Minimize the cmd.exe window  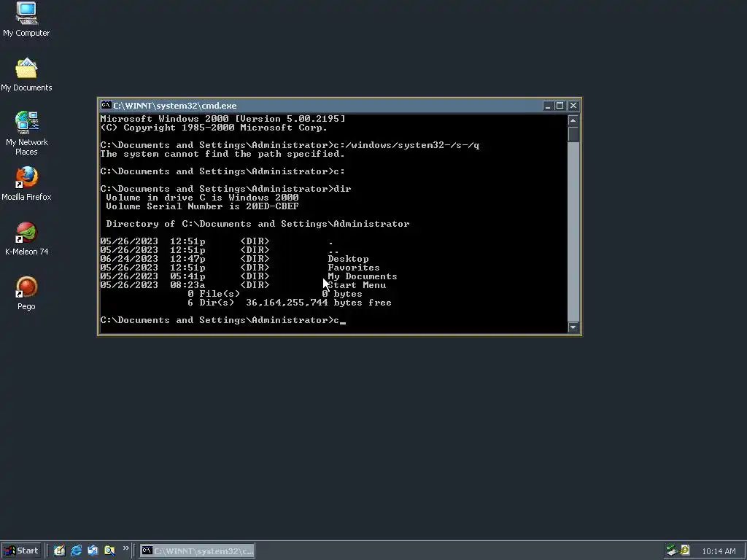[x=548, y=106]
